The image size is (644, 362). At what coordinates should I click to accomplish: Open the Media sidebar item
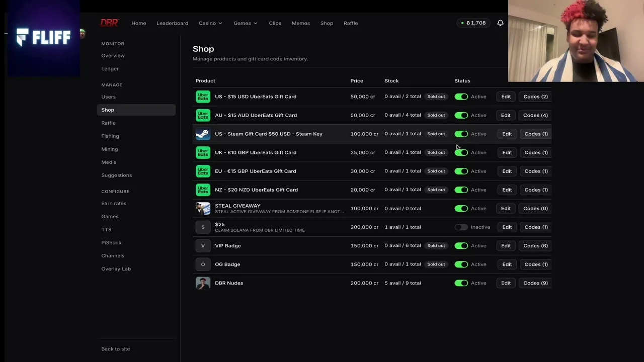[109, 162]
